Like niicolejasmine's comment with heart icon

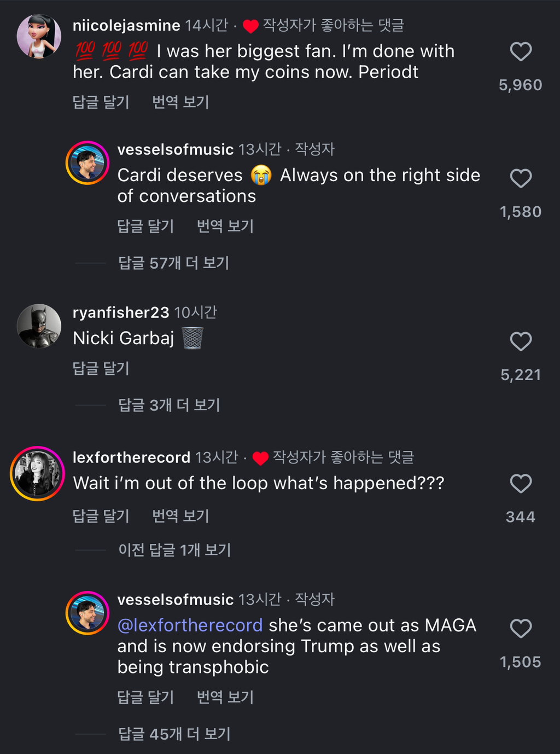tap(521, 51)
